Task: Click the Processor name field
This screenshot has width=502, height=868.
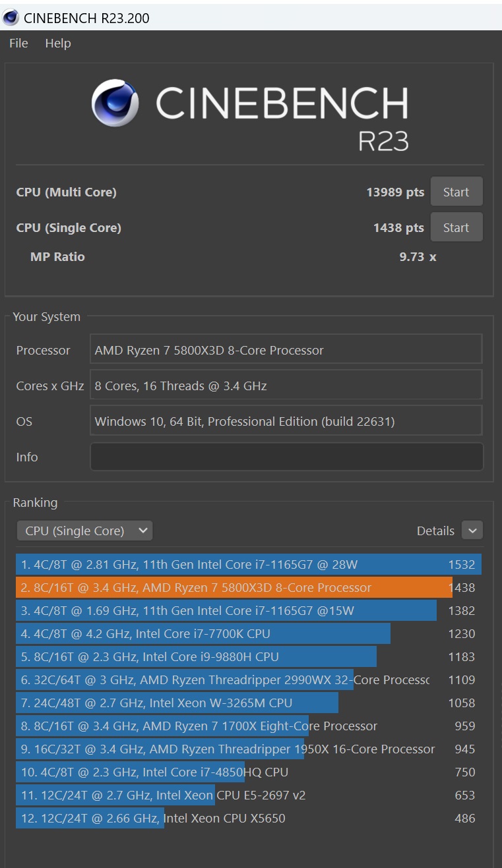Action: tap(286, 350)
